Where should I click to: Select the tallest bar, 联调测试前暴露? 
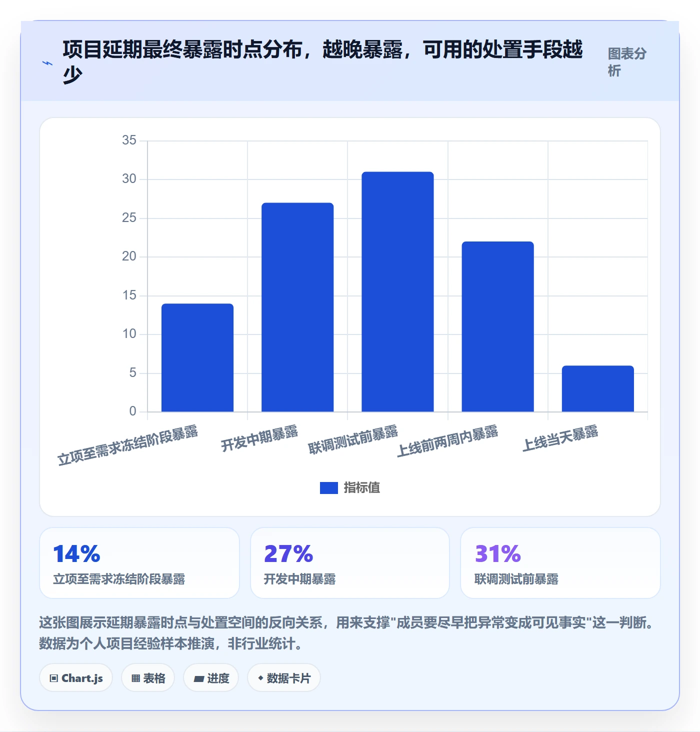click(x=397, y=291)
